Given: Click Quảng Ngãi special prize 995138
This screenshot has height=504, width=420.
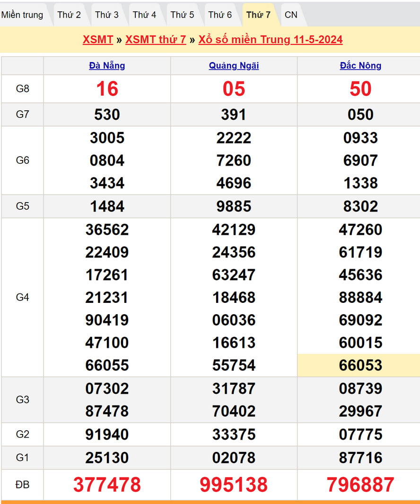Looking at the screenshot, I should (x=234, y=485).
